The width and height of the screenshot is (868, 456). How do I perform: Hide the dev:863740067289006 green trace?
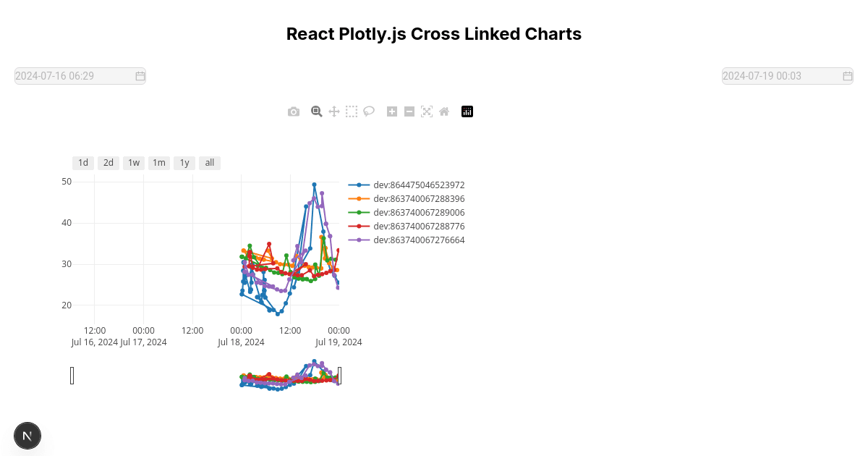click(x=418, y=212)
